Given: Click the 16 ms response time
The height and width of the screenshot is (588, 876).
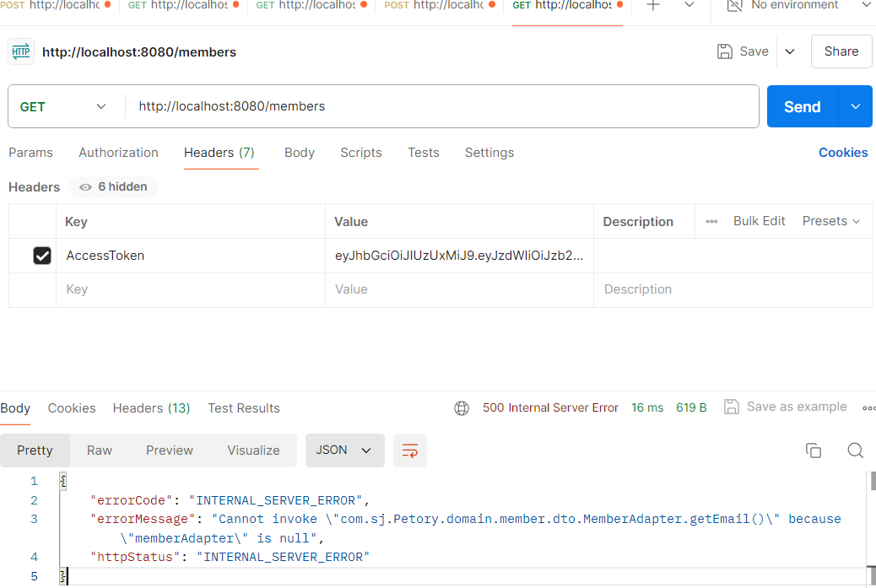Looking at the screenshot, I should click(x=647, y=408).
